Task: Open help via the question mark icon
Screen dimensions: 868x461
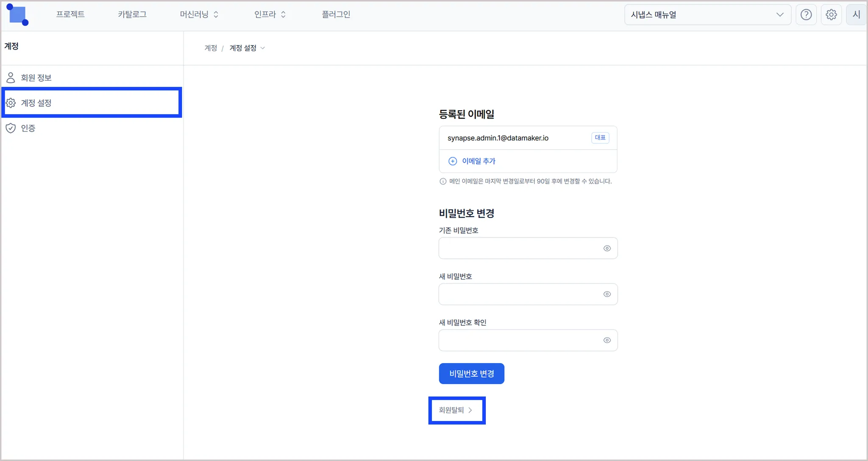Action: click(806, 15)
